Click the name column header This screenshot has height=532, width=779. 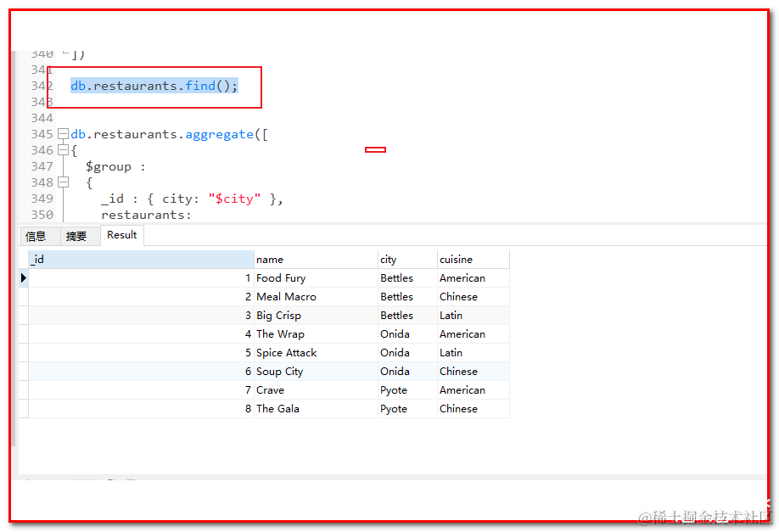316,260
